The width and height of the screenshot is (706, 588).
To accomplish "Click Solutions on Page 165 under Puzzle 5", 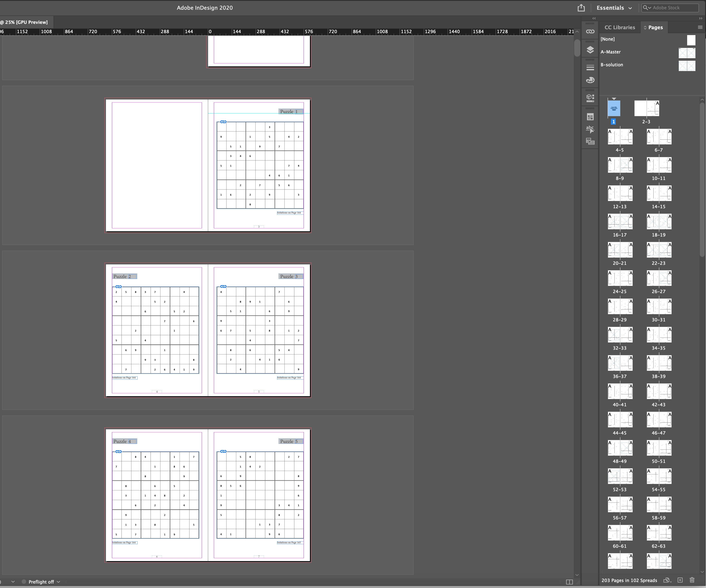I will [290, 543].
